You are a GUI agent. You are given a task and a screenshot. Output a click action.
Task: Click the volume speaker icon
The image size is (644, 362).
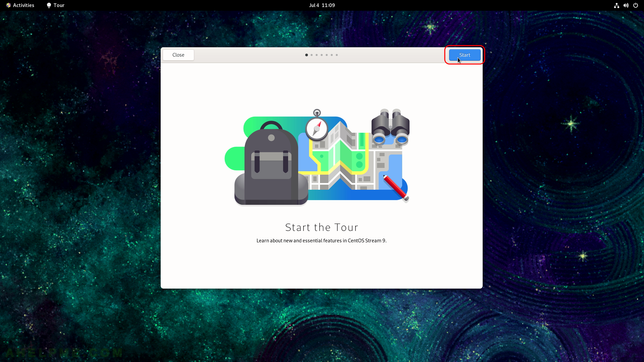click(626, 5)
